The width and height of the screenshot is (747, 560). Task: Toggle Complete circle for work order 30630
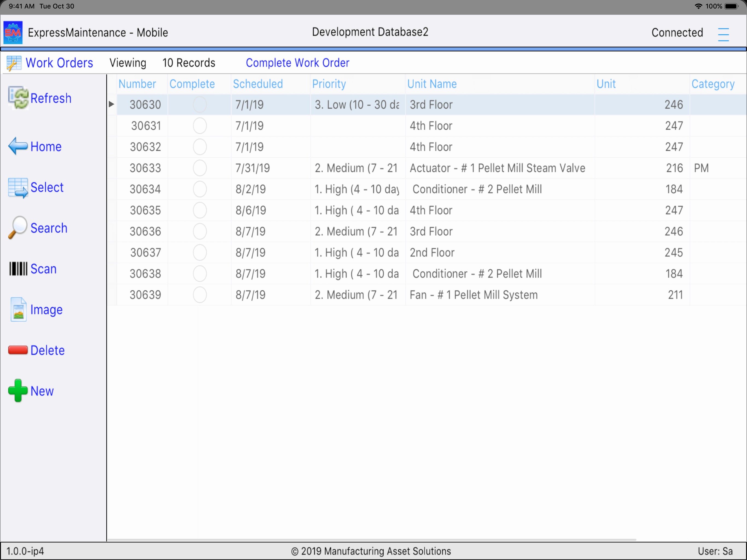[200, 105]
